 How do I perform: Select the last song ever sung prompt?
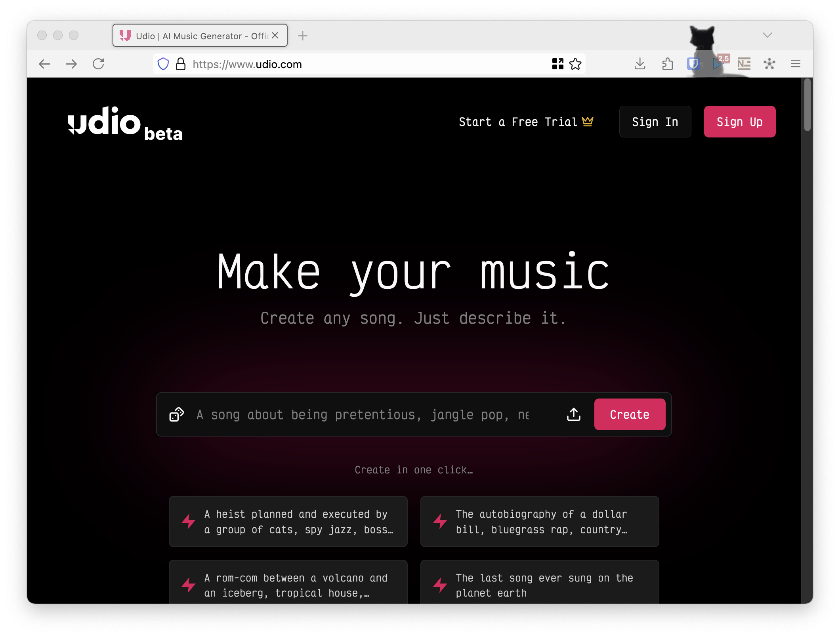coord(540,582)
